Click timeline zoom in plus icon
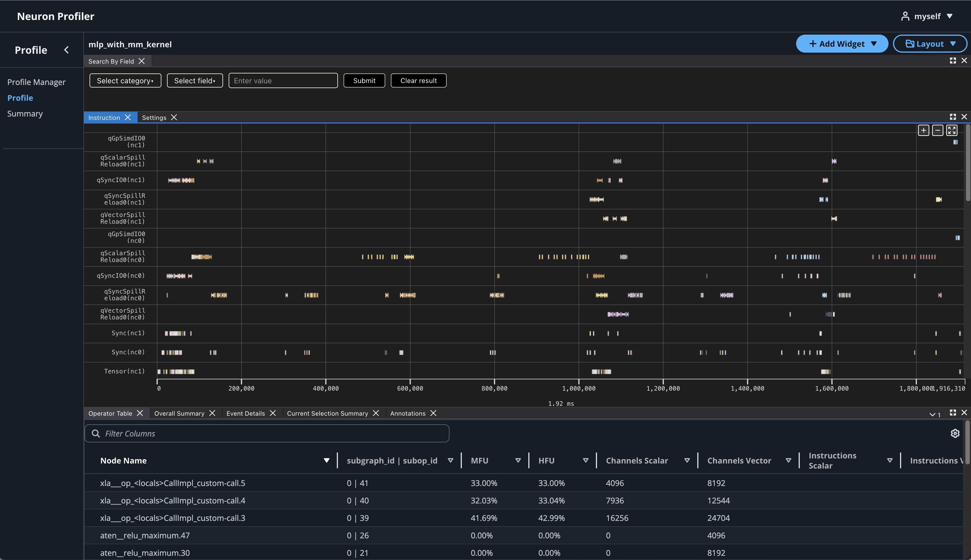Screen dimensions: 971x560 (923, 130)
